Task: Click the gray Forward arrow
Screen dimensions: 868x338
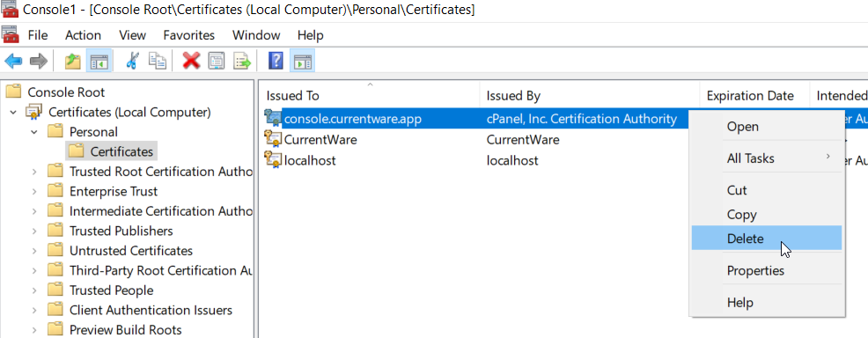Action: 38,61
